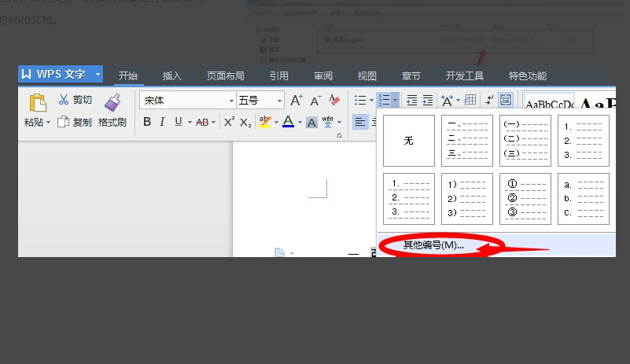Click the clear formatting eraser icon
The width and height of the screenshot is (630, 364).
[334, 100]
